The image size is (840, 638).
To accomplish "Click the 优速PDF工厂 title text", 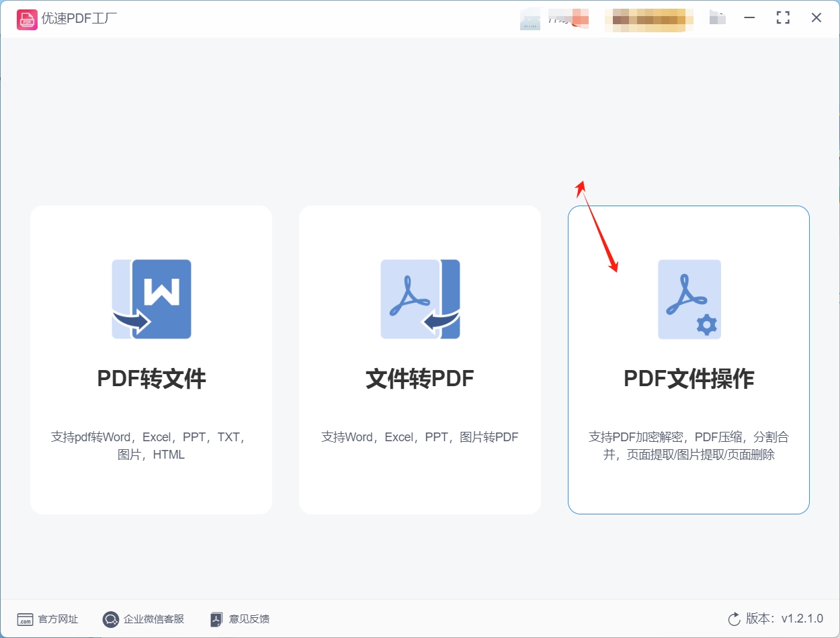I will point(79,19).
